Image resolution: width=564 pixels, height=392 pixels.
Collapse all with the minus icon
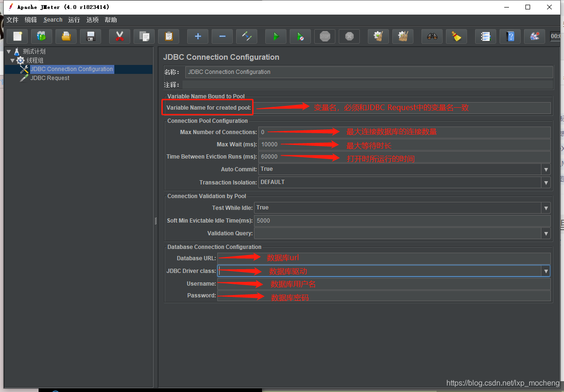(x=222, y=36)
